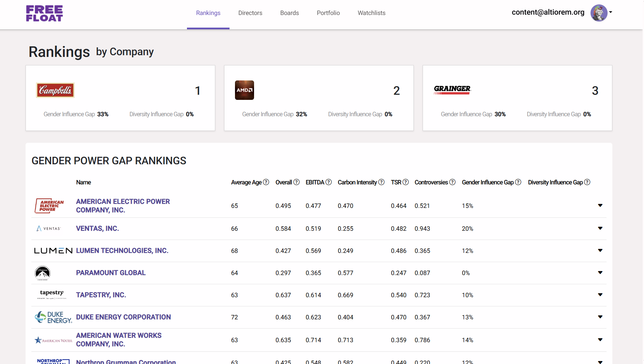Image resolution: width=644 pixels, height=364 pixels.
Task: Open the Ventas, Inc. company page
Action: point(97,228)
